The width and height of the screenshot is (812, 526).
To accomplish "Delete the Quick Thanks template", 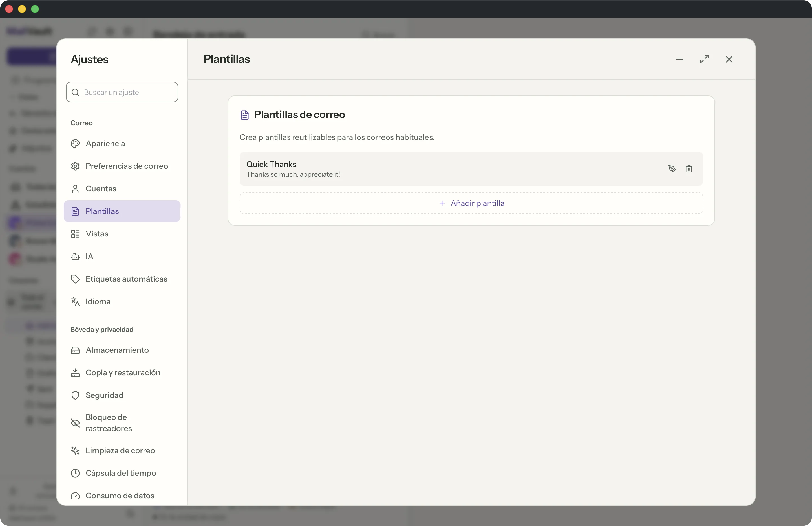I will point(689,169).
